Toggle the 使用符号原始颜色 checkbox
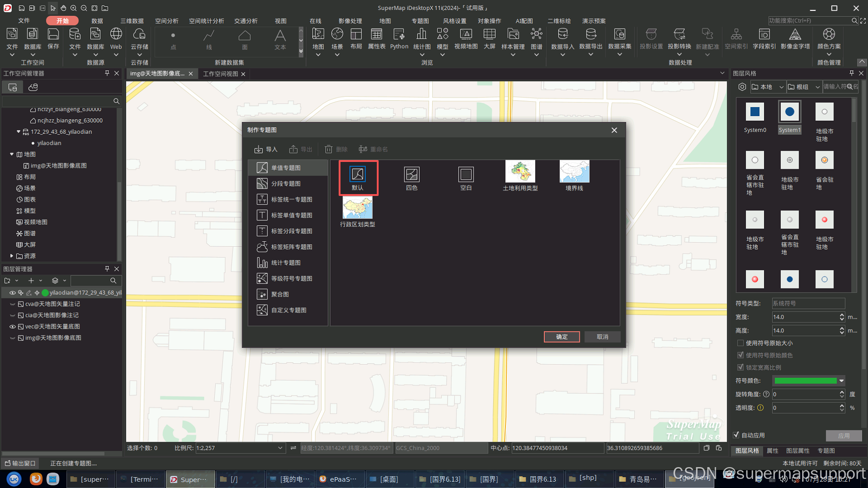The image size is (868, 488). click(740, 355)
